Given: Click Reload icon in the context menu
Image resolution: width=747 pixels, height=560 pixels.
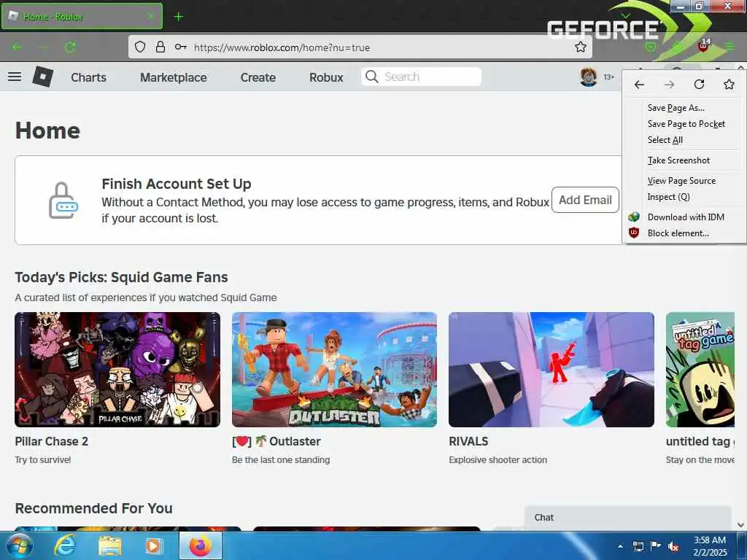Looking at the screenshot, I should click(699, 85).
